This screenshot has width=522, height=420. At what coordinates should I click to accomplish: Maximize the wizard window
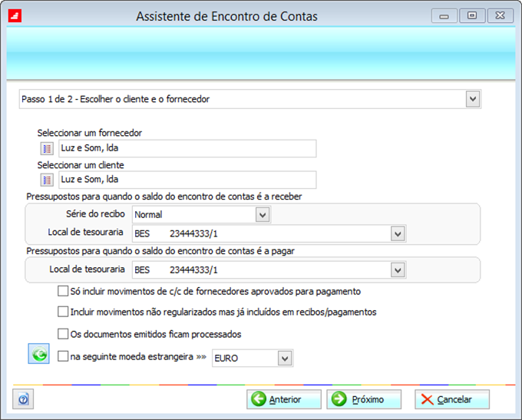click(472, 15)
